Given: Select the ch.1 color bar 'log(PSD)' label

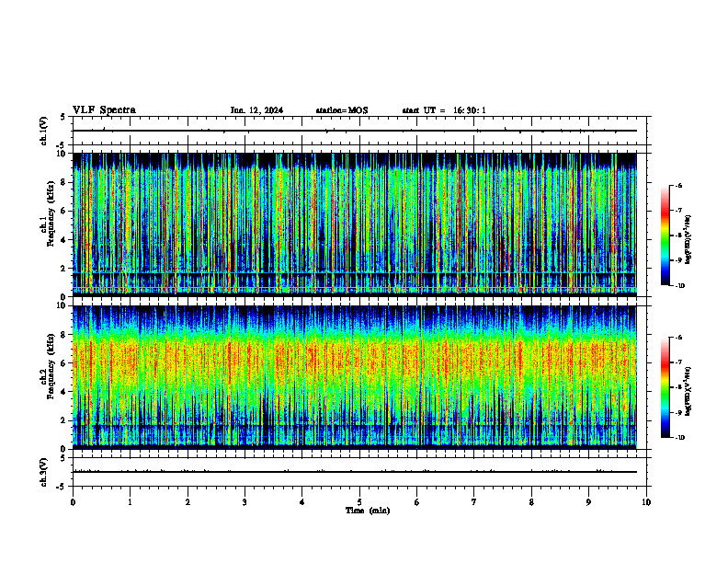Looking at the screenshot, I should 688,239.
